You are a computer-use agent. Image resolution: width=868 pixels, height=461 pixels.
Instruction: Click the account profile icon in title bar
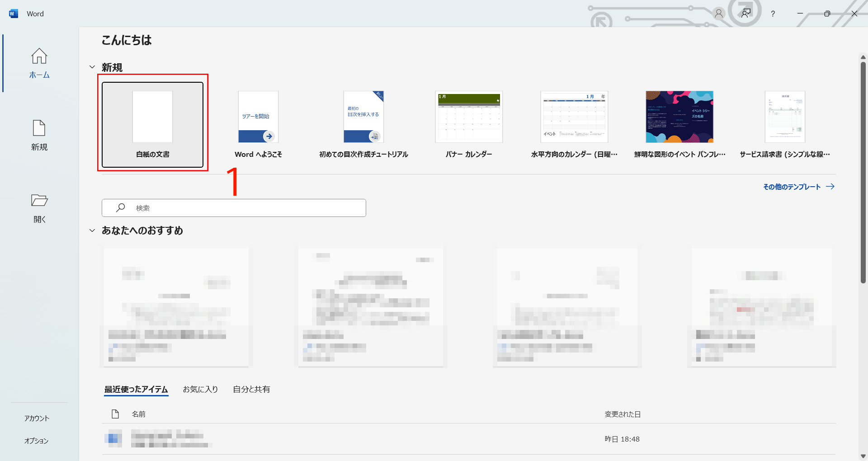(718, 14)
